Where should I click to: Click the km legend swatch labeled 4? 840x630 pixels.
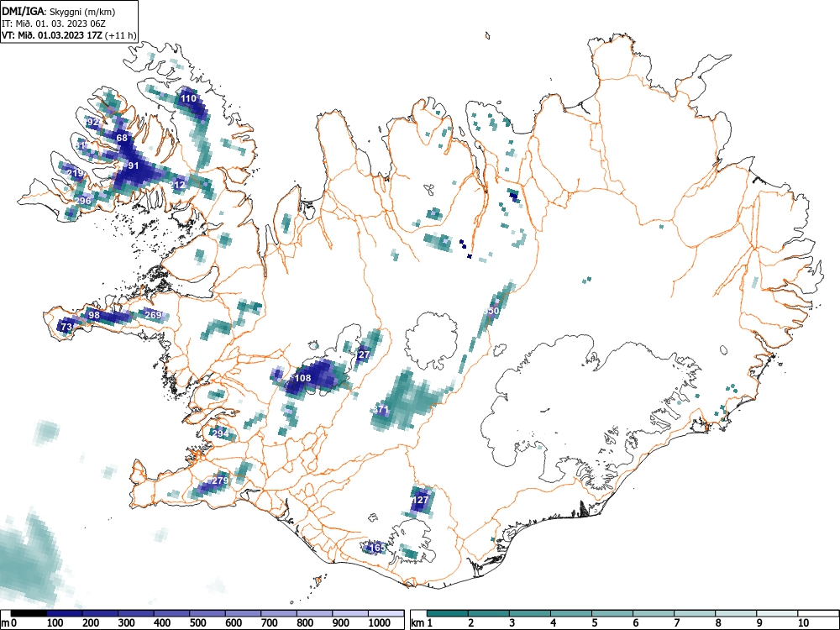(x=571, y=613)
